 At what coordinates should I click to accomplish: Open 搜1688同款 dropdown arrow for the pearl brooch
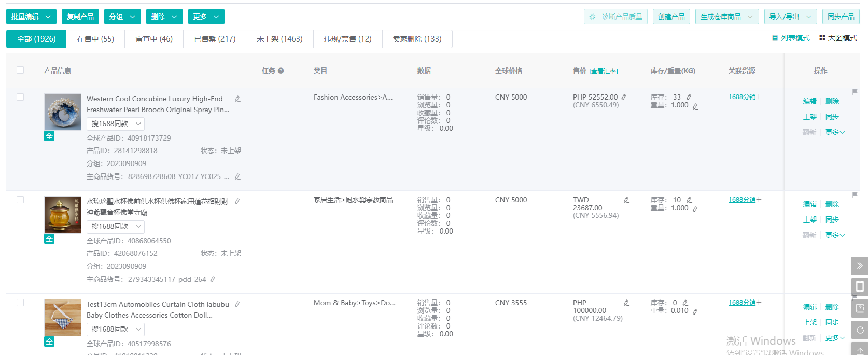138,124
